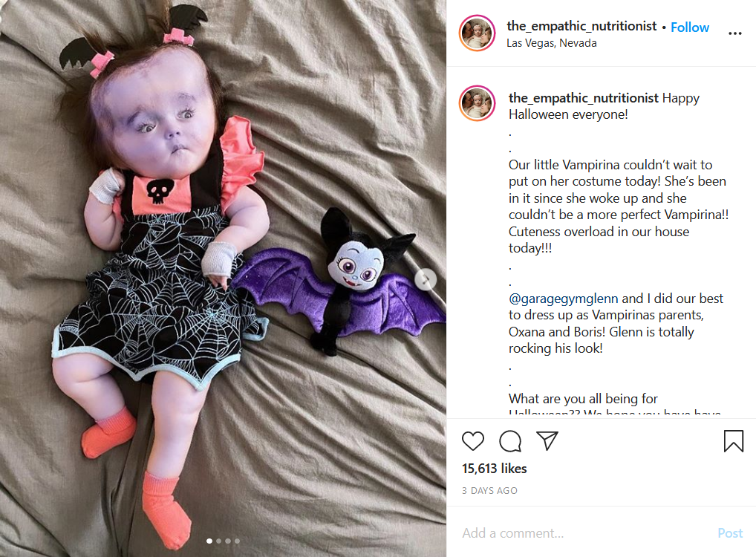Image resolution: width=756 pixels, height=557 pixels.
Task: Open the @garagegymglenn mention link
Action: (563, 299)
